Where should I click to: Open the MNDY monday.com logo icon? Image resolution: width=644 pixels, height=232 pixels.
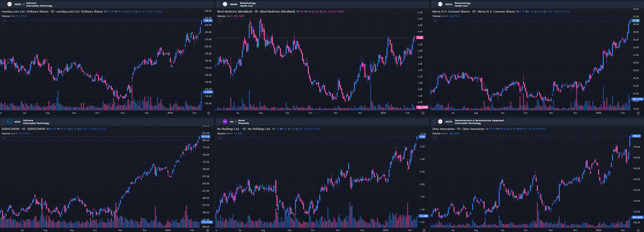(x=9, y=4)
